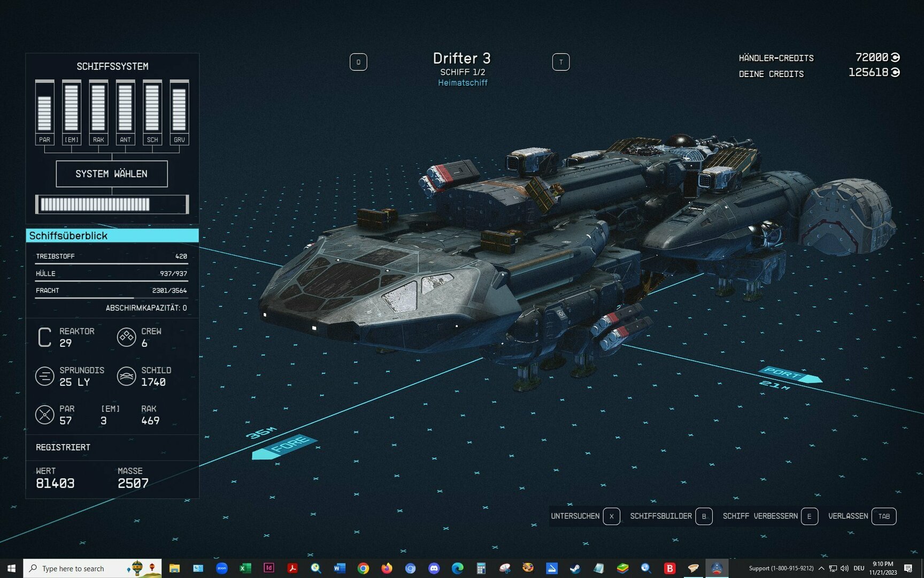The image size is (924, 578).
Task: Click the SYSTEM WÄHLEN box
Action: 112,174
